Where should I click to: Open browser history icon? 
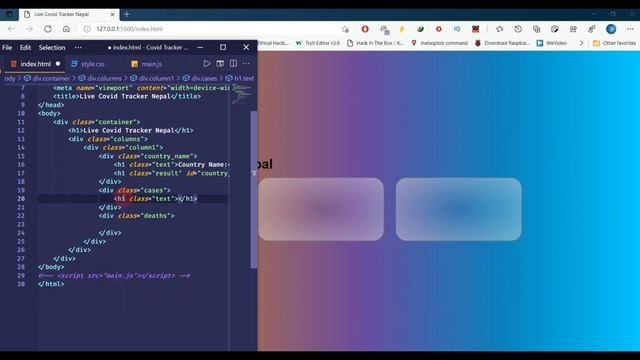pyautogui.click(x=518, y=29)
